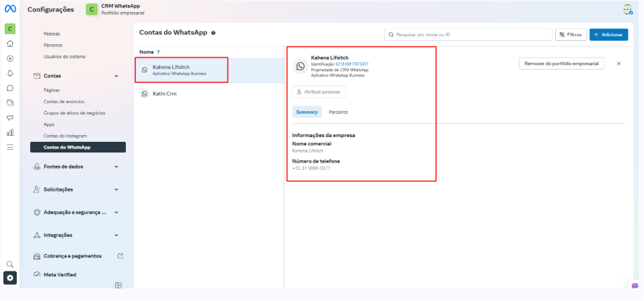Expand Adequação e segurança section
Image resolution: width=644 pixels, height=301 pixels.
pyautogui.click(x=116, y=212)
